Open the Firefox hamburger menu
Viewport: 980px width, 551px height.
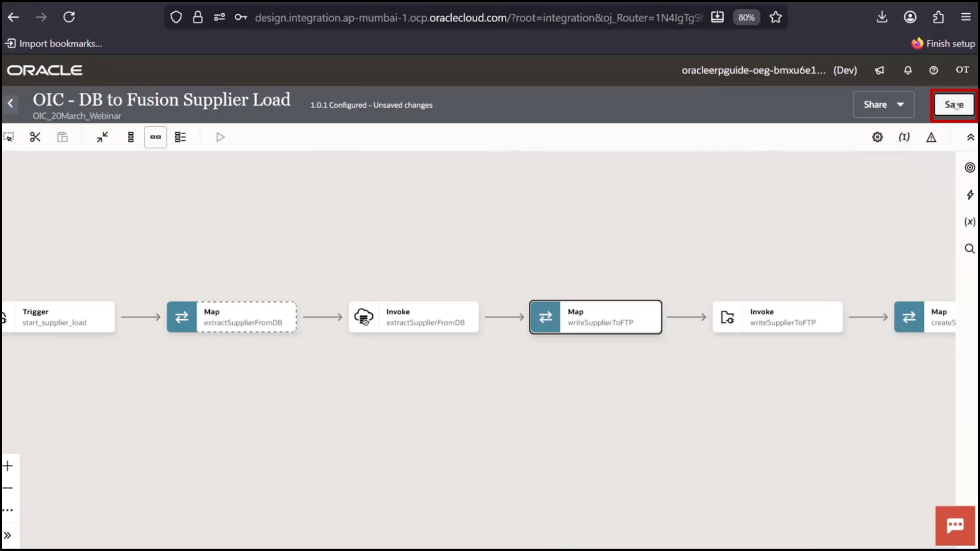point(966,17)
